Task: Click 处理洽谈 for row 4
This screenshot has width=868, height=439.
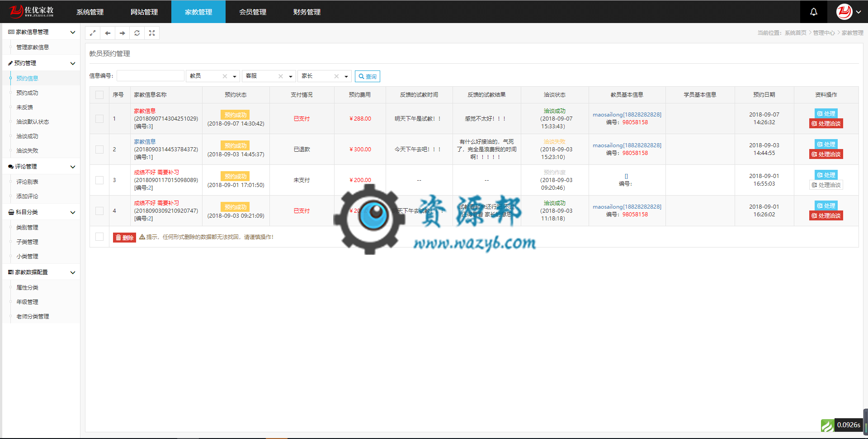Action: tap(826, 216)
